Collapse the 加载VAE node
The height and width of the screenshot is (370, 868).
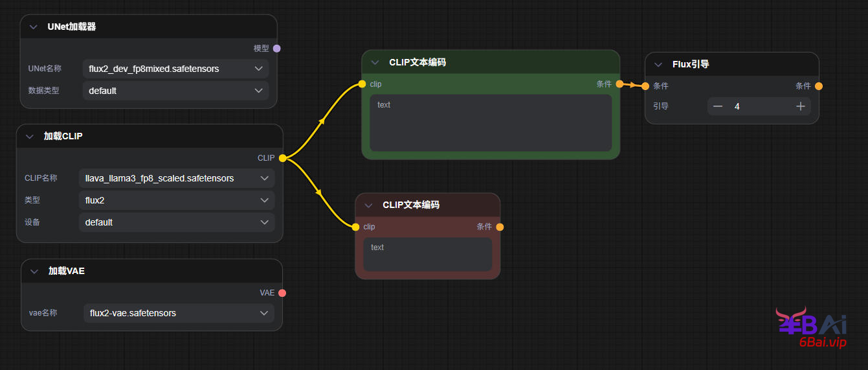pyautogui.click(x=34, y=272)
